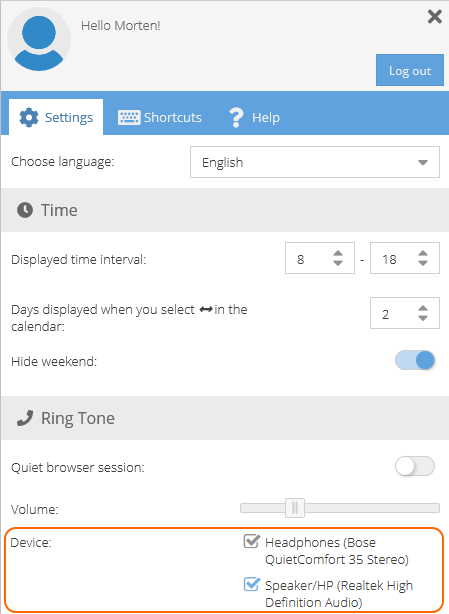The width and height of the screenshot is (449, 614).
Task: Open the Help tab
Action: [254, 117]
